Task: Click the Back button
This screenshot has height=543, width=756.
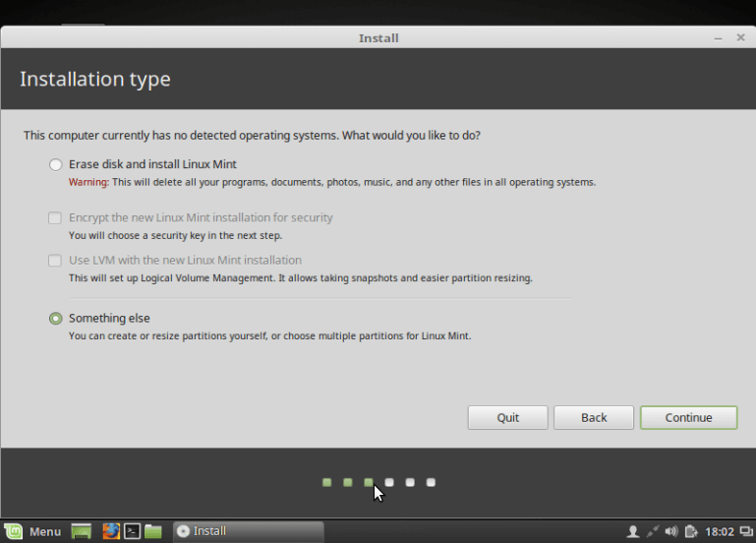Action: (593, 417)
